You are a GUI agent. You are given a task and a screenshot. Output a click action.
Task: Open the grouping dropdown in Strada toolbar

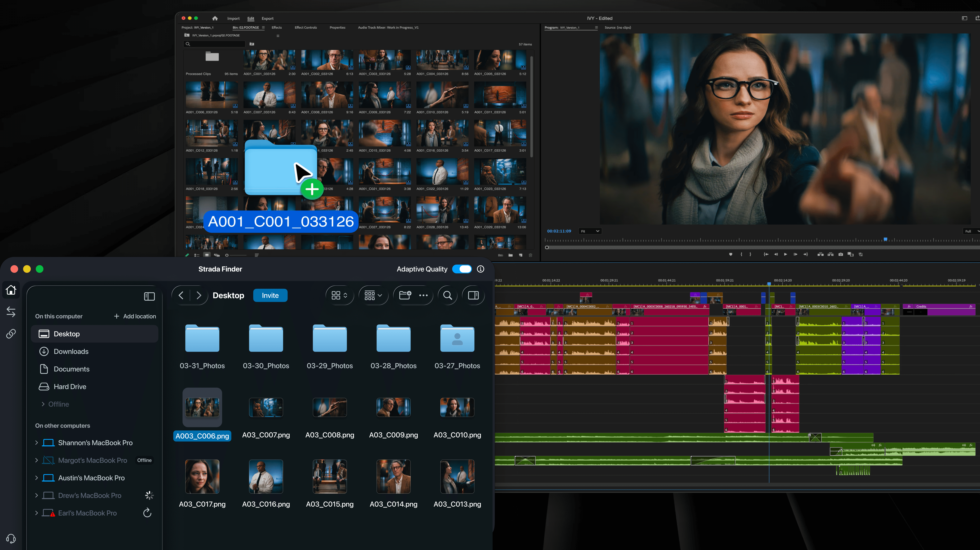tap(373, 295)
